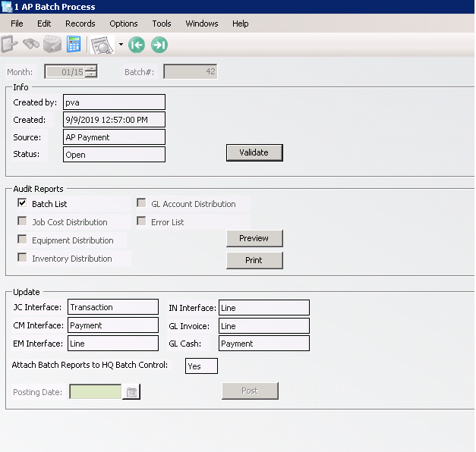Open the Records menu
476x452 pixels.
click(80, 24)
